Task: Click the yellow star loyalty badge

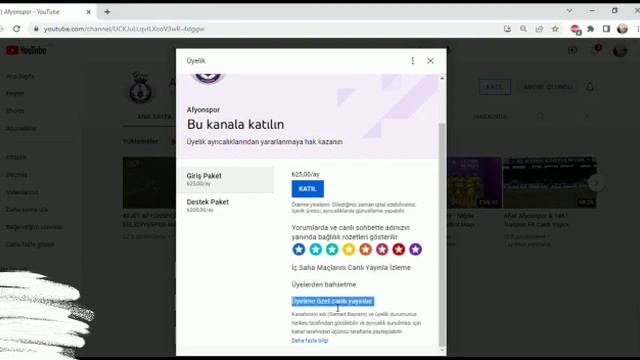Action: (349, 249)
